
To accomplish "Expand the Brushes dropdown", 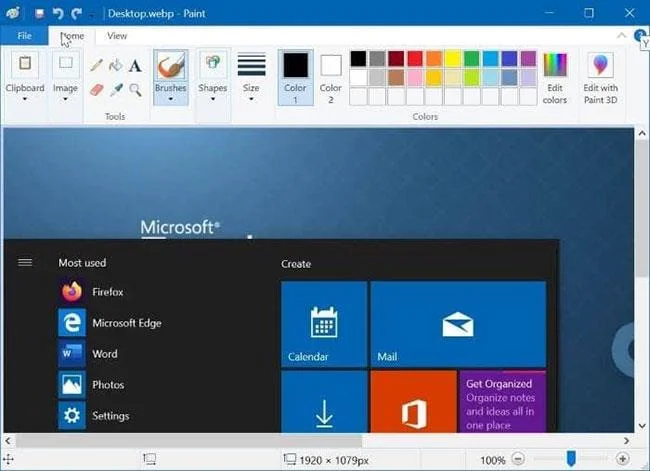I will tap(170, 94).
